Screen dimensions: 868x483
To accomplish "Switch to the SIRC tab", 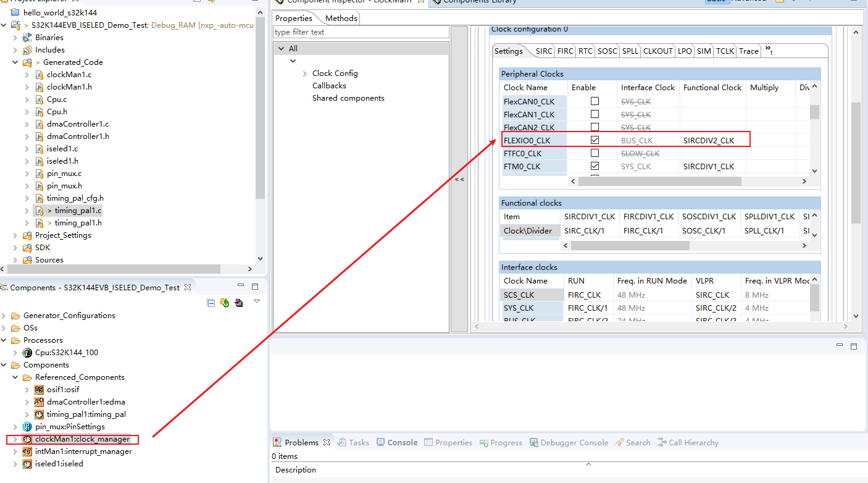I will (544, 51).
